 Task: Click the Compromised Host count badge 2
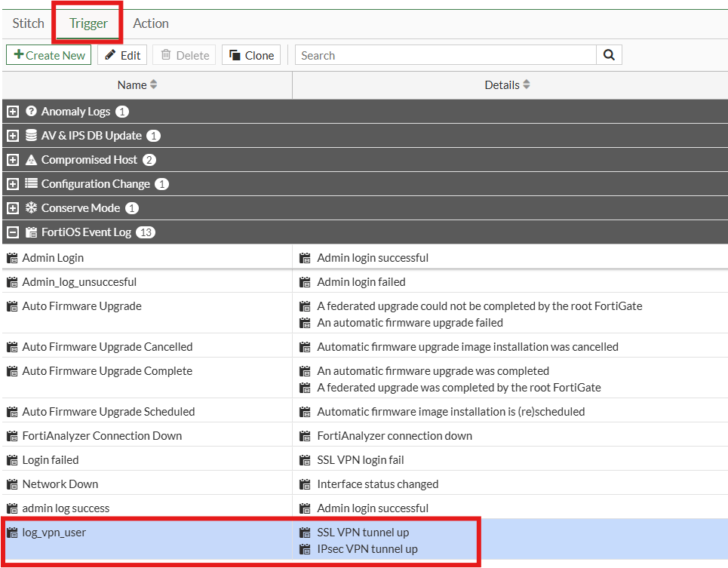[x=149, y=160]
